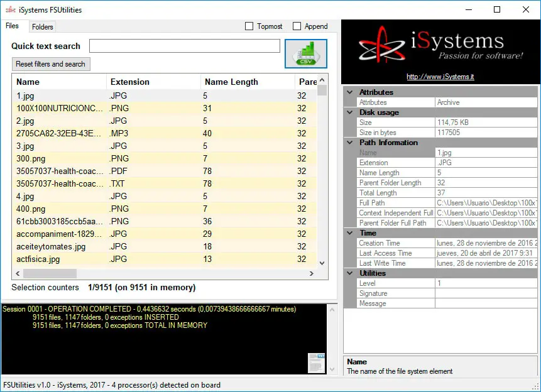Collapse the Utilities section

[350, 273]
